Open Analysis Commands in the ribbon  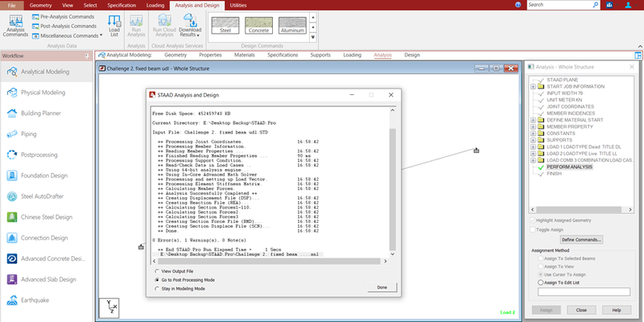tap(15, 26)
